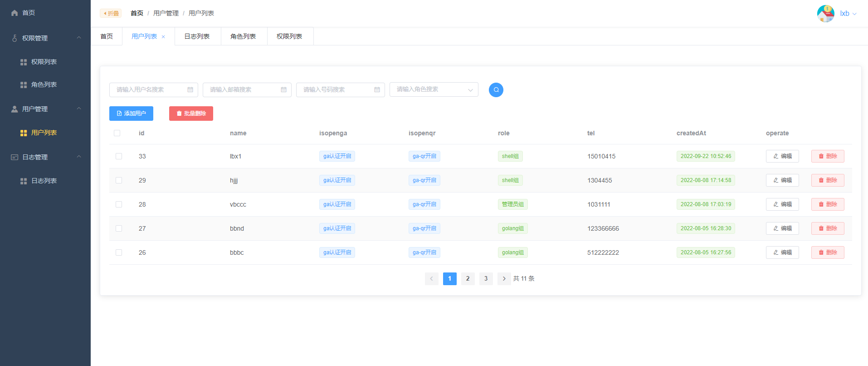Click the email search input field

click(x=247, y=90)
